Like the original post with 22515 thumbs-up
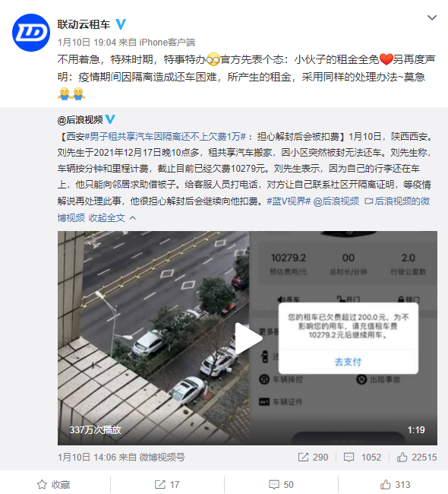 (417, 457)
